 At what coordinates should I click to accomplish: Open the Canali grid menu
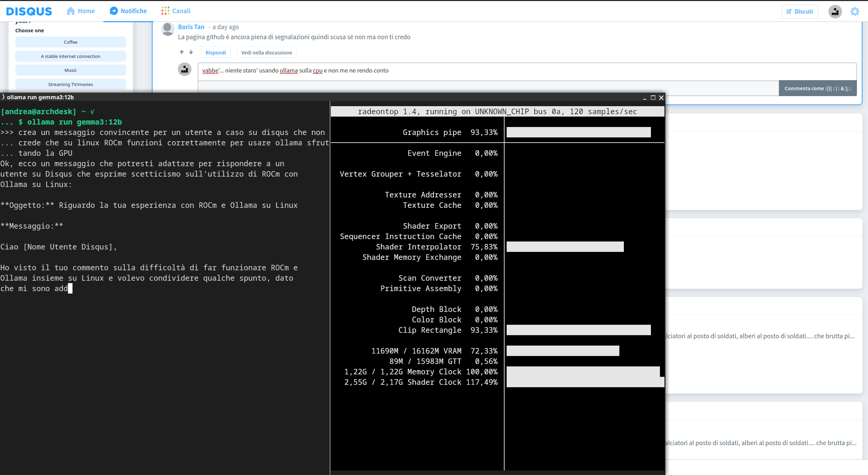(x=165, y=11)
